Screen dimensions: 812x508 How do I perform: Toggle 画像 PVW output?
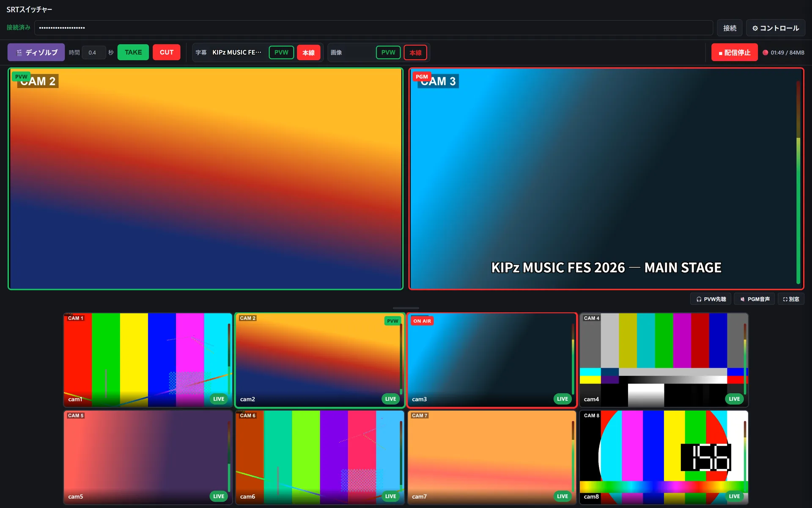point(388,52)
